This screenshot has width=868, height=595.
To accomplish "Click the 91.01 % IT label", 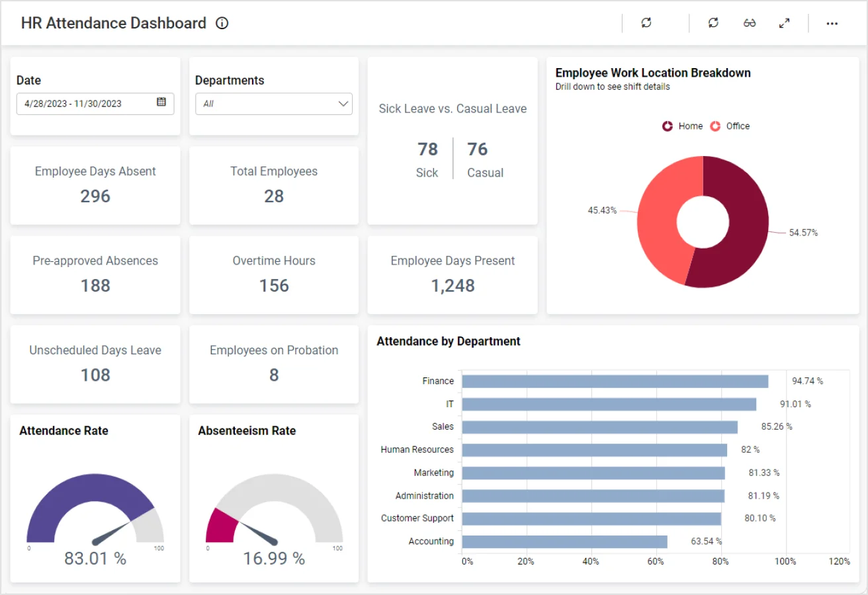I will [x=795, y=404].
